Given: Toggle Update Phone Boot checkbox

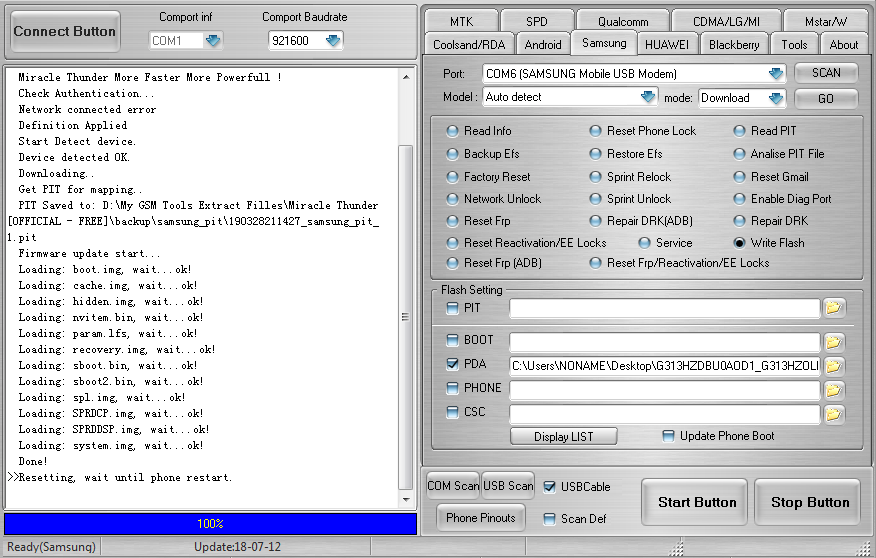Looking at the screenshot, I should point(668,436).
